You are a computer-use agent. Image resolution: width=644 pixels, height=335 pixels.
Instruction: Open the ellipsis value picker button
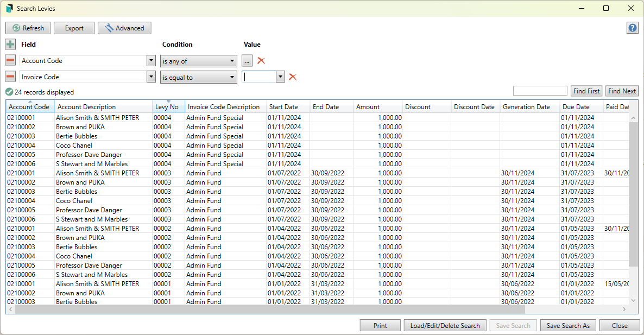[247, 61]
